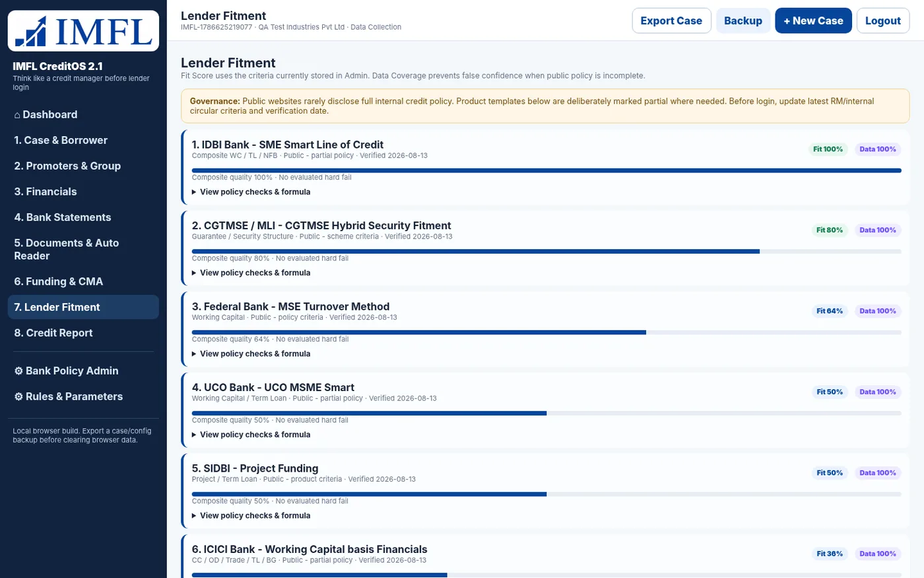Screen dimensions: 924x578
Task: Click SIDBI Fit 50% badge
Action: pyautogui.click(x=830, y=473)
